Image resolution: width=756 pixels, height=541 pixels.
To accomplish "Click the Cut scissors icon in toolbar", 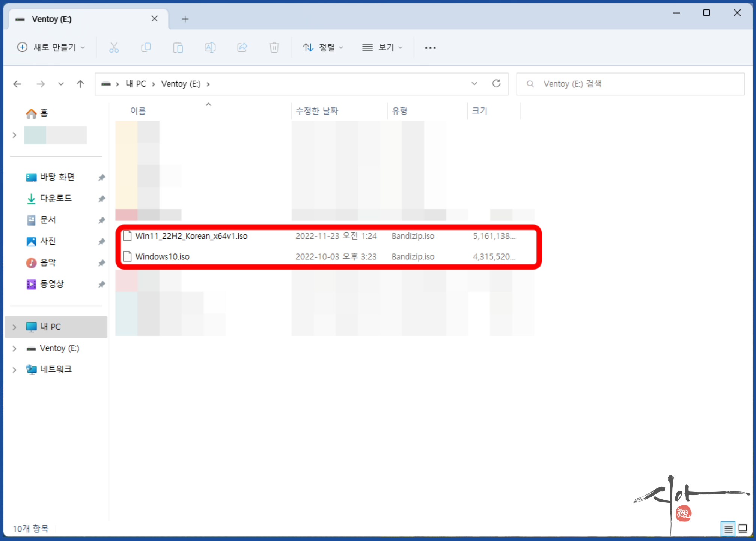I will pos(114,47).
